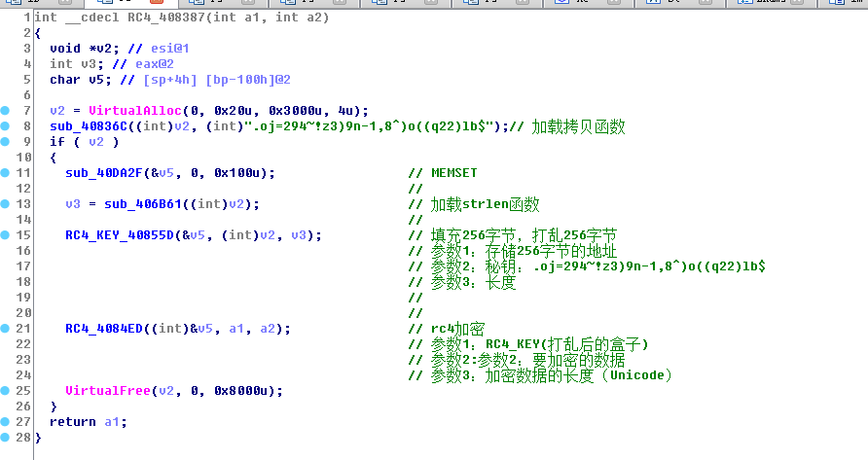Toggle breakpoint dot on line 13
The width and height of the screenshot is (868, 460).
click(x=5, y=203)
